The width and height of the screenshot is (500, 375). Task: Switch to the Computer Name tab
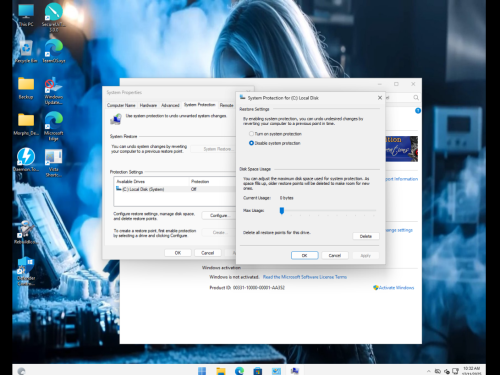(121, 105)
